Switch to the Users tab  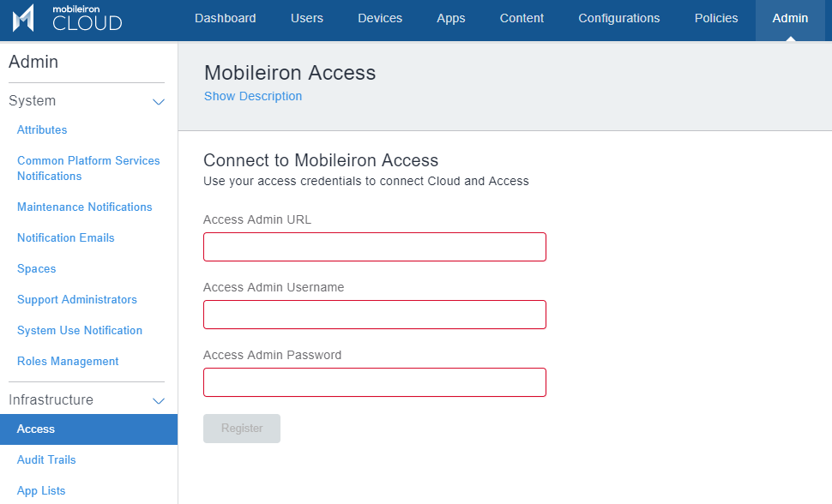pos(307,19)
